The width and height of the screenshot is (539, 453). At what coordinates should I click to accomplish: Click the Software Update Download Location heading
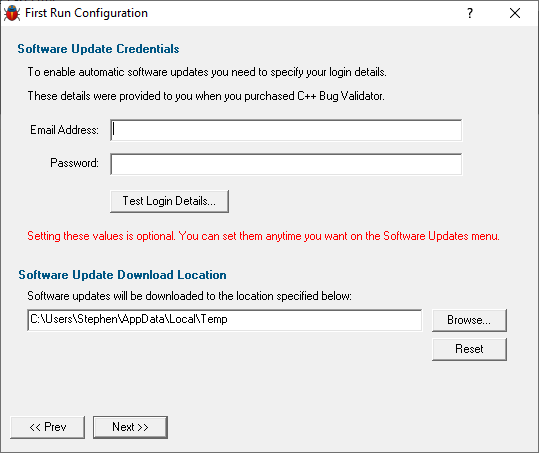pos(122,275)
